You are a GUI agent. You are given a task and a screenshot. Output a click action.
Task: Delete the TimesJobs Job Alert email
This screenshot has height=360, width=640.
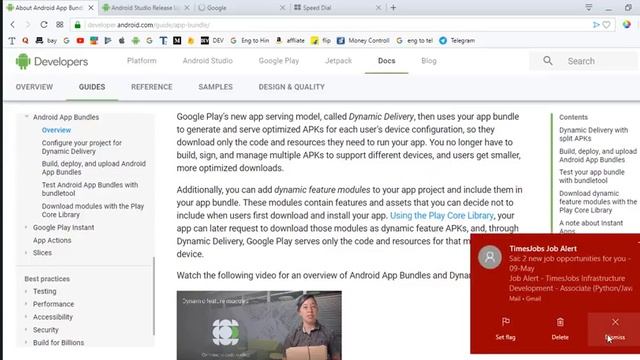point(560,329)
